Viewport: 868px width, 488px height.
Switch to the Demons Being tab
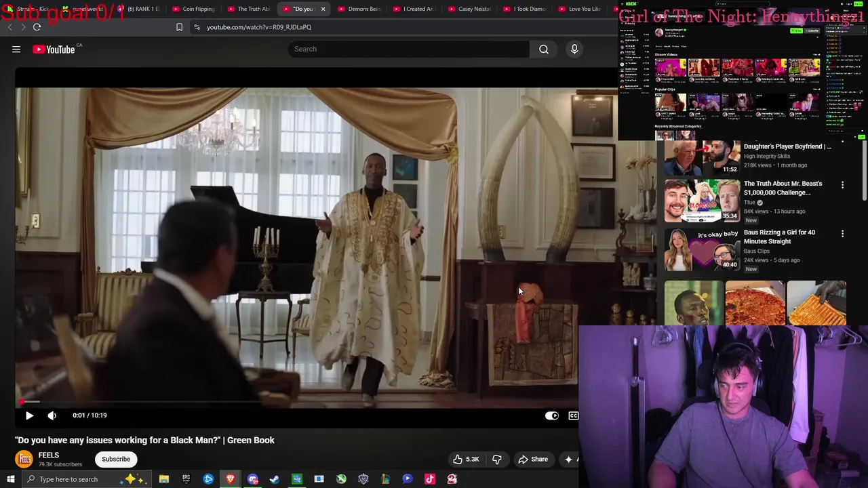359,9
